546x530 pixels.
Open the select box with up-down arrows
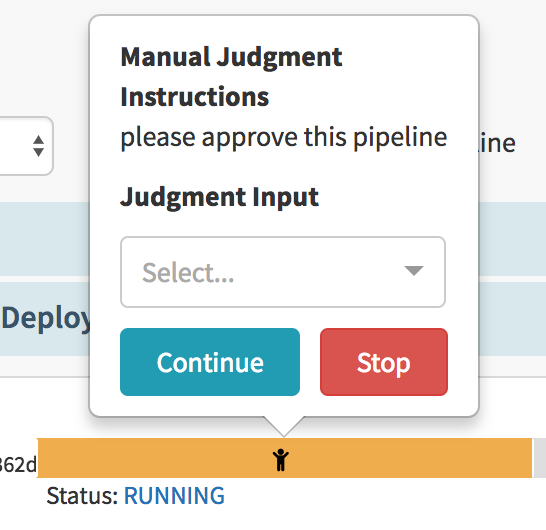25,146
